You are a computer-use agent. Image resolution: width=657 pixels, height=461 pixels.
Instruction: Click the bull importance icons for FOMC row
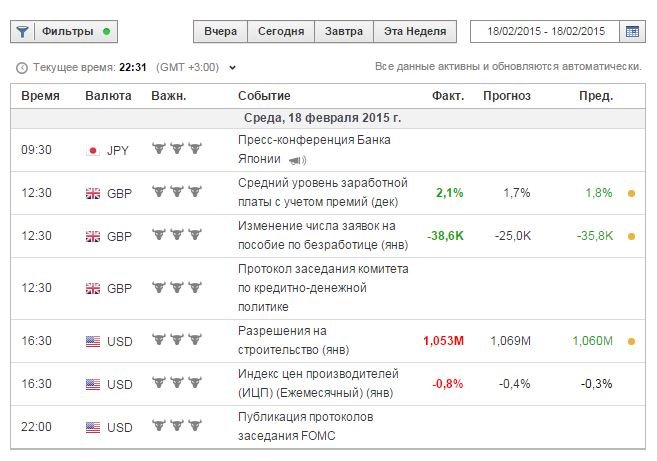click(176, 427)
